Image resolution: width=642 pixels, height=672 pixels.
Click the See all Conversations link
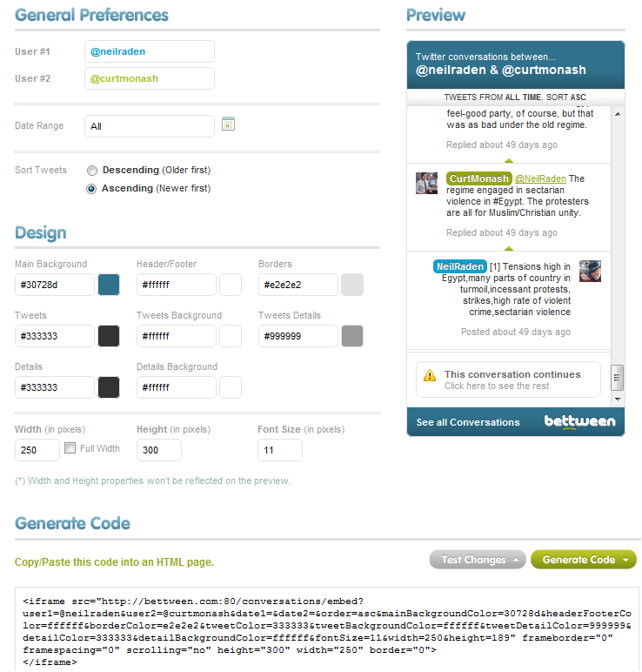pyautogui.click(x=468, y=422)
